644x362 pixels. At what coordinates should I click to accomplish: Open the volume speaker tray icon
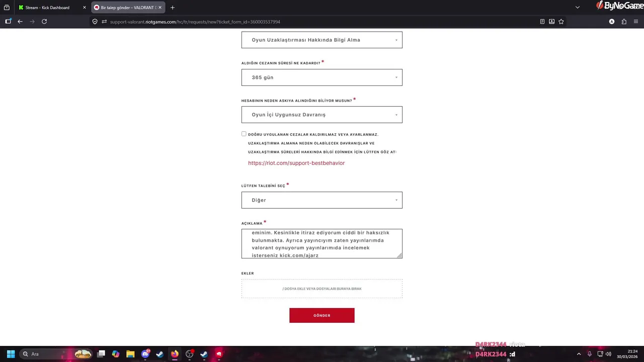(x=608, y=354)
